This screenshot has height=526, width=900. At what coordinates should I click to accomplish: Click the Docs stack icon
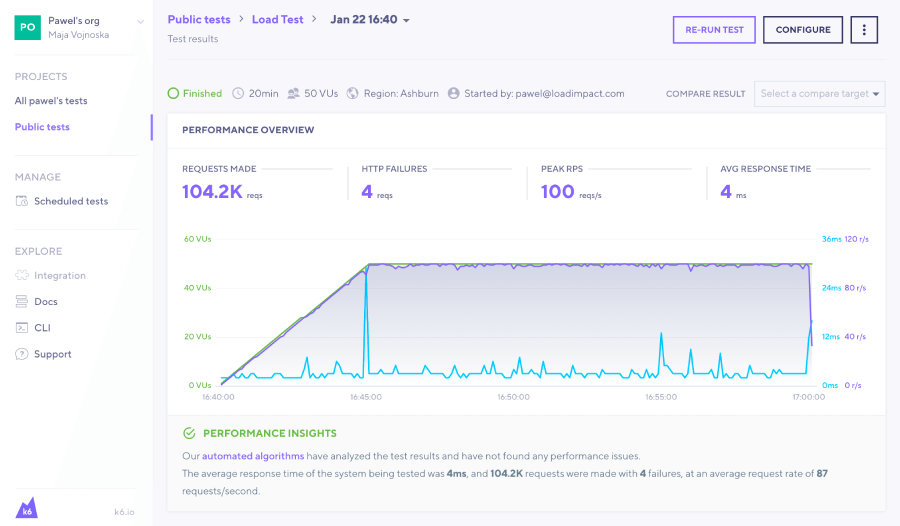22,302
